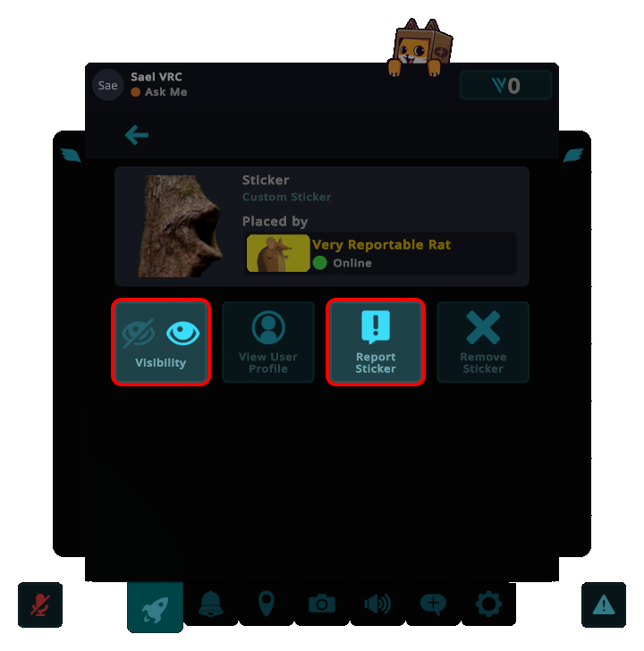The width and height of the screenshot is (644, 651).
Task: Click the tree sticker thumbnail
Action: click(181, 226)
